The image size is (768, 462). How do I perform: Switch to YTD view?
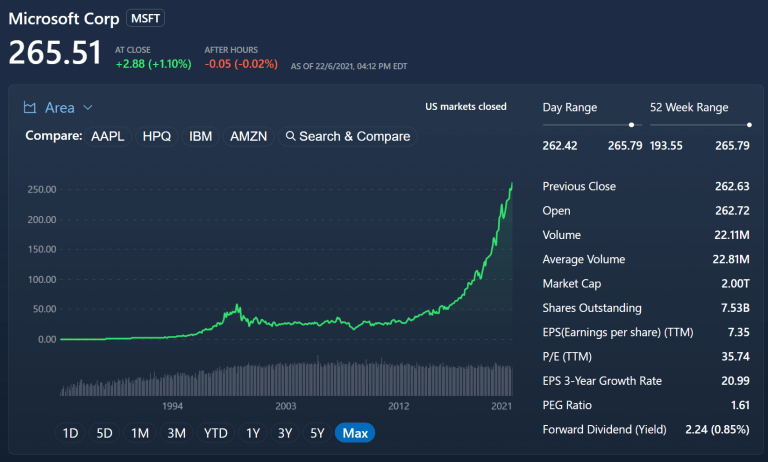[x=215, y=433]
